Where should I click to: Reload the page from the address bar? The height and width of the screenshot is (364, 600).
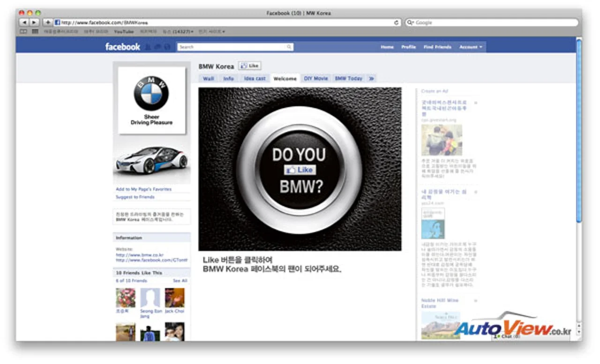(x=397, y=22)
